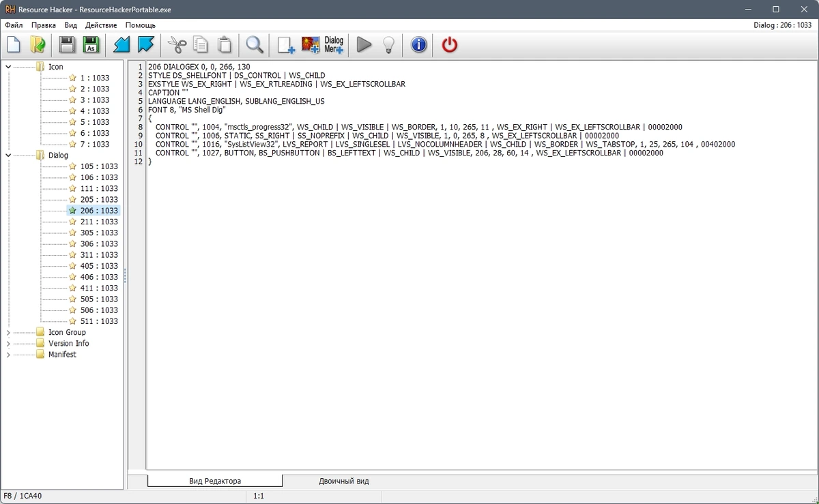Select Dialog resource 306 : 1033

tap(99, 244)
